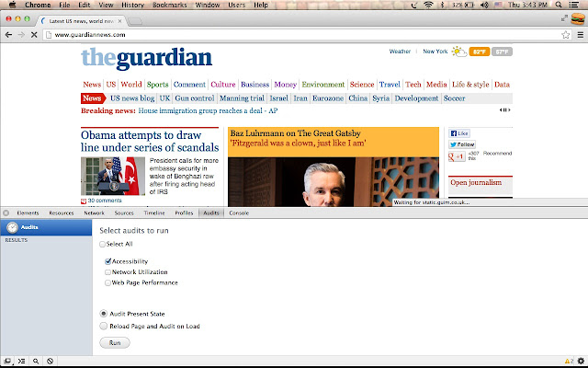The width and height of the screenshot is (588, 368).
Task: Click the DevTools search magnifier icon
Action: (36, 361)
